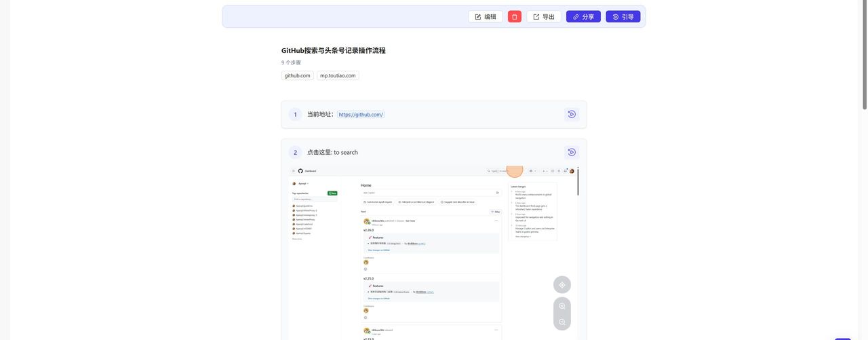Click the replay icon on step 2
Image resolution: width=868 pixels, height=340 pixels.
[572, 152]
